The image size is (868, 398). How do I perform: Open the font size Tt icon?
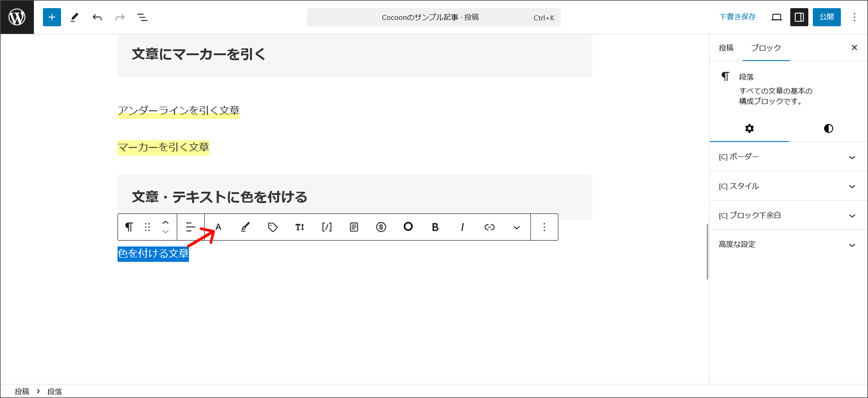[x=300, y=227]
